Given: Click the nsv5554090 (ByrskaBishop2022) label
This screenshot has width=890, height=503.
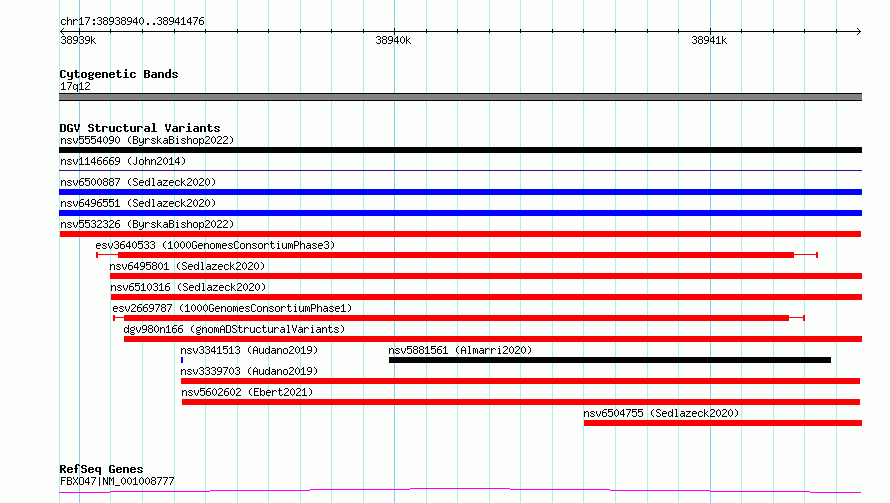Looking at the screenshot, I should pyautogui.click(x=147, y=140).
